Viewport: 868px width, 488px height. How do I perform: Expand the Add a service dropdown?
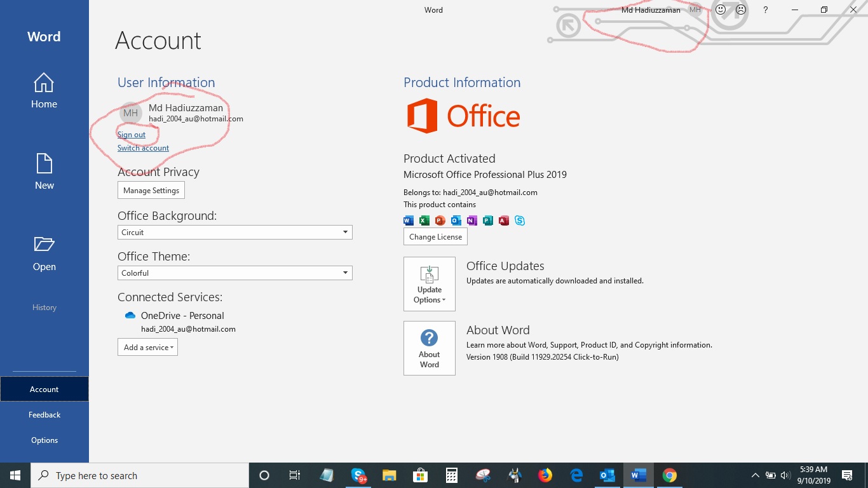[147, 348]
